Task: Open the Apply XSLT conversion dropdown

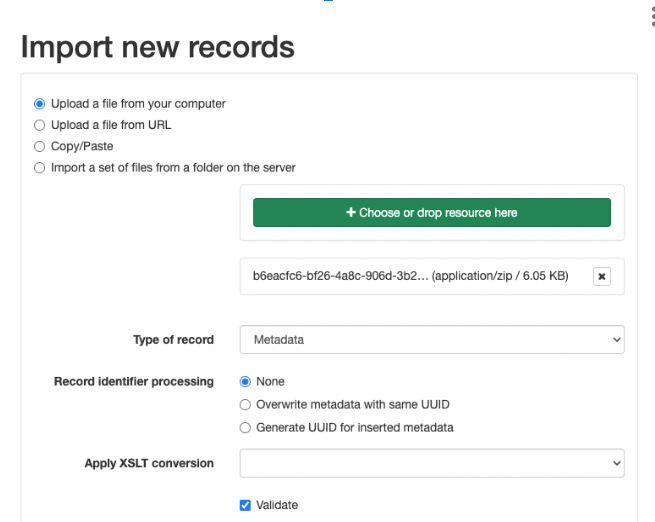Action: point(432,463)
